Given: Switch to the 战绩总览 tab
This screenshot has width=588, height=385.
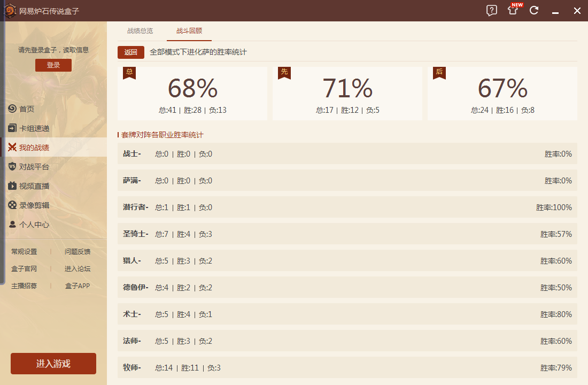Looking at the screenshot, I should [x=140, y=31].
